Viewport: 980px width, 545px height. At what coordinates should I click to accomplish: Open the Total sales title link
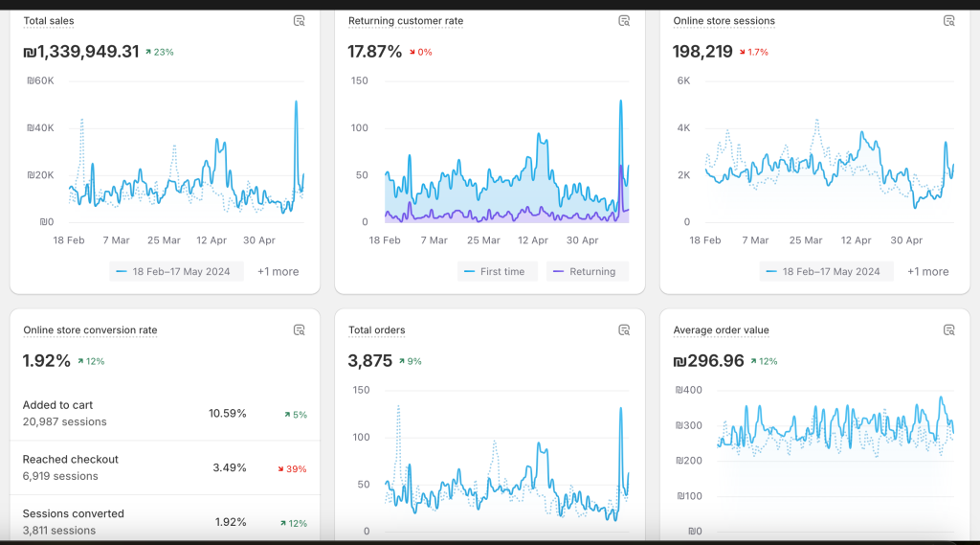pyautogui.click(x=49, y=21)
